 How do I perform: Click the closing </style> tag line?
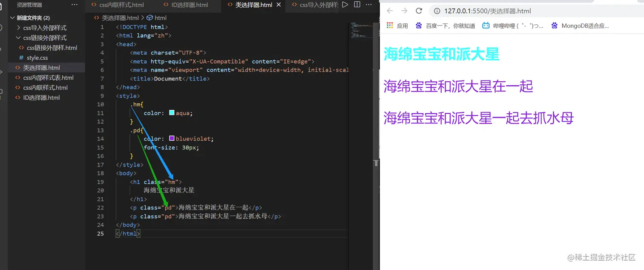click(129, 164)
